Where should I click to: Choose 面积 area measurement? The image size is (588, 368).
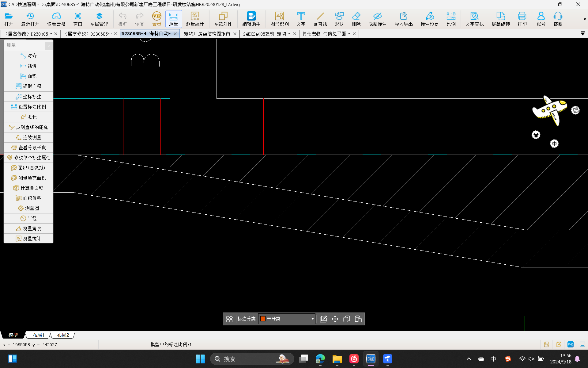tap(28, 76)
